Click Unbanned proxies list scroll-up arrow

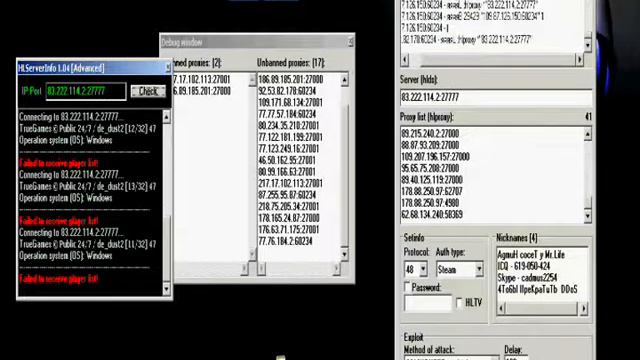point(344,80)
